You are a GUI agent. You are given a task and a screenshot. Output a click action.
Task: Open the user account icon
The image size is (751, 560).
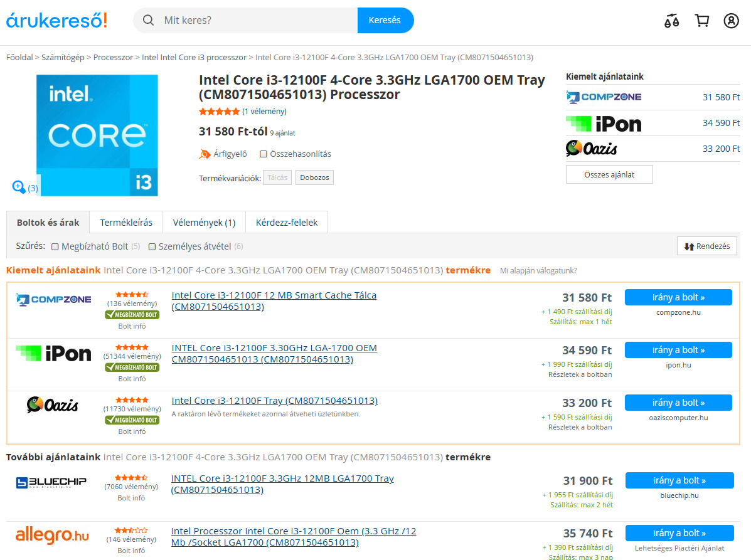[x=731, y=21]
